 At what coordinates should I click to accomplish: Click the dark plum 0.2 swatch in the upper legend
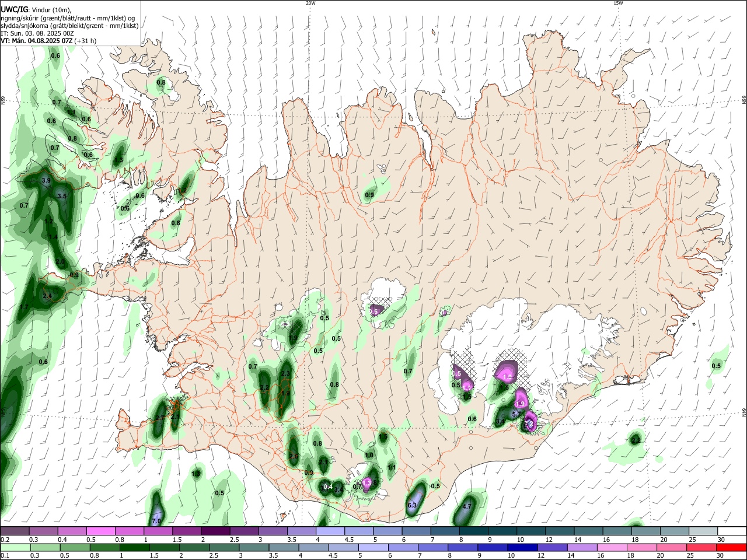(x=15, y=531)
